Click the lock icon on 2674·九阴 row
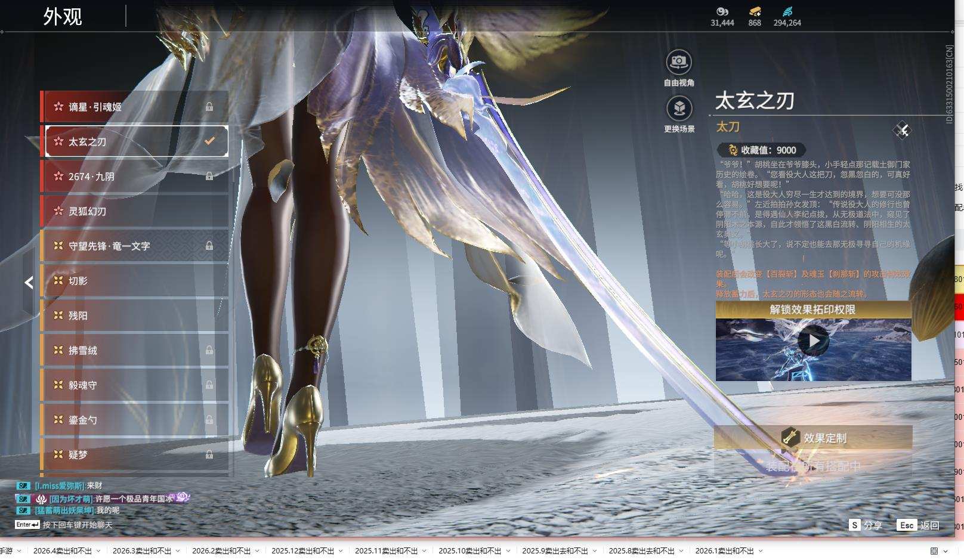Viewport: 964px width, 560px height. (x=209, y=177)
